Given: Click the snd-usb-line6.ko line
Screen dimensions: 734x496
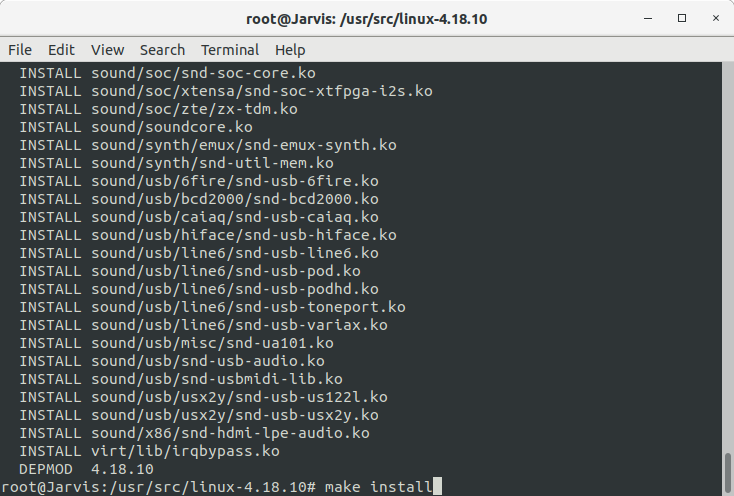Looking at the screenshot, I should pos(199,254).
